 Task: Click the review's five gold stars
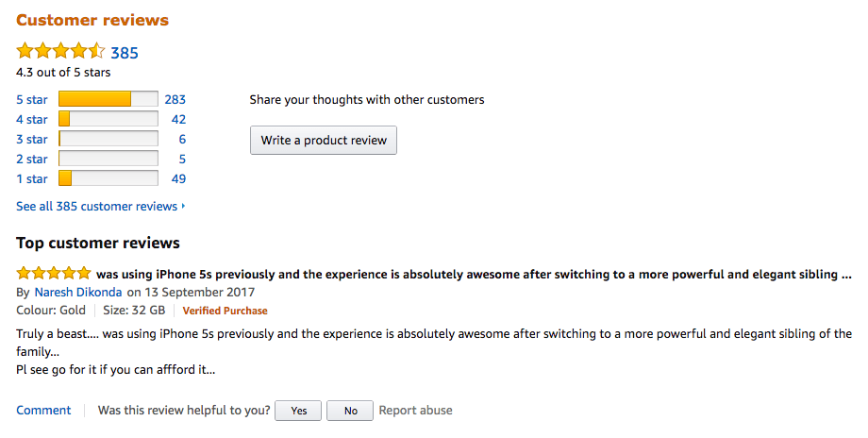click(x=54, y=274)
